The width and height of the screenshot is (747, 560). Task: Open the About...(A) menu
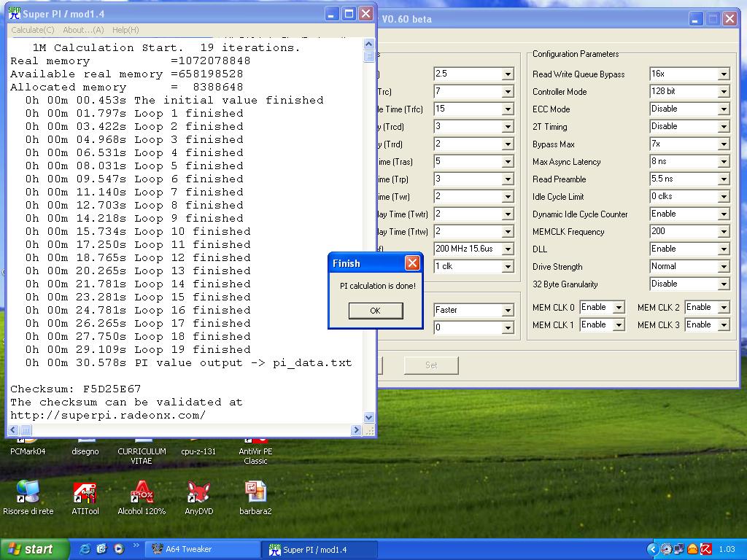click(x=83, y=29)
